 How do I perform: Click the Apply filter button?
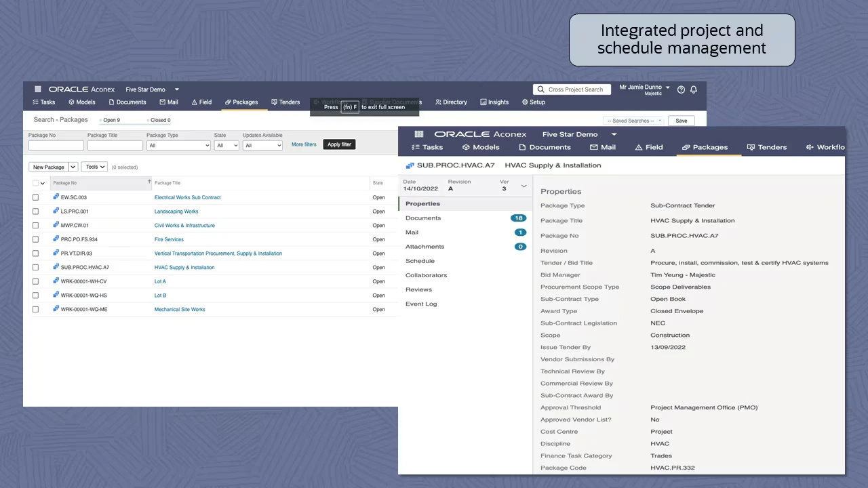click(x=339, y=144)
